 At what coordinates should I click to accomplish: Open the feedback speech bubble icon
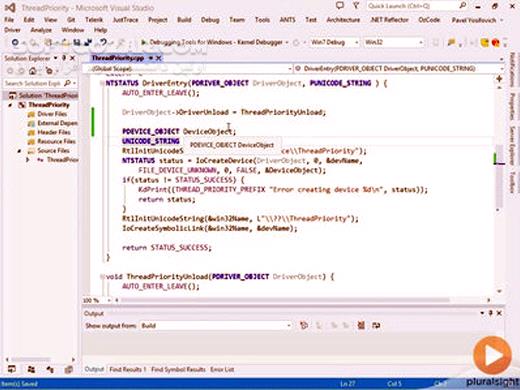pos(340,5)
